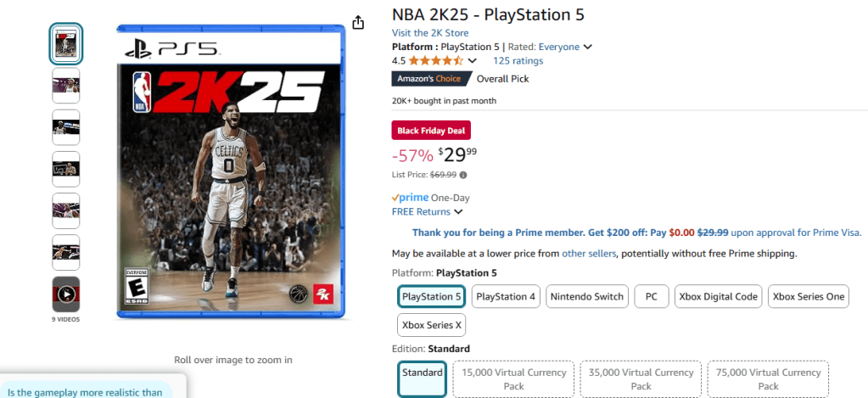Select the Xbox Series X platform
Image resolution: width=868 pixels, height=398 pixels.
coord(432,325)
